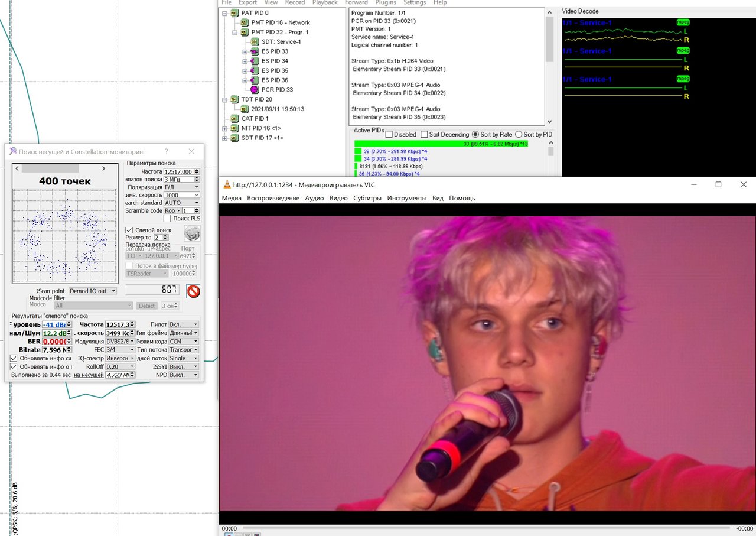Open the Инструменты menu in VLC
This screenshot has width=756, height=536.
[406, 198]
